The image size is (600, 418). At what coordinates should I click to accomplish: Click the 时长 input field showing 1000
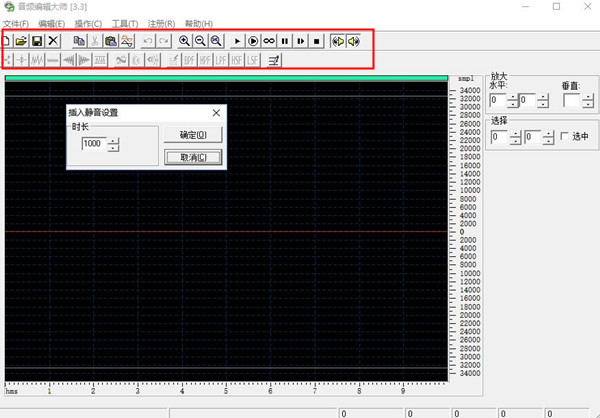click(94, 144)
